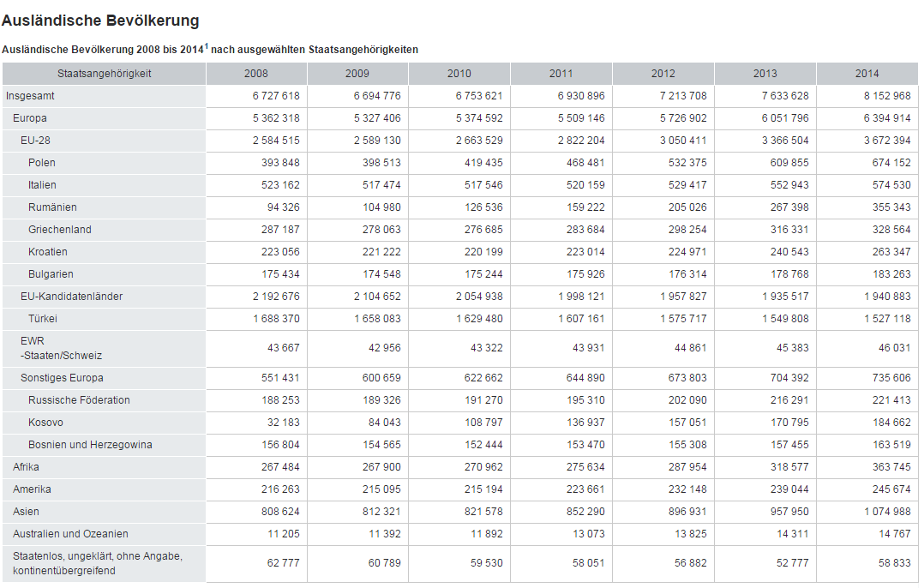Click the 2014 column header
Viewport: 924px width, 588px height.
(867, 74)
